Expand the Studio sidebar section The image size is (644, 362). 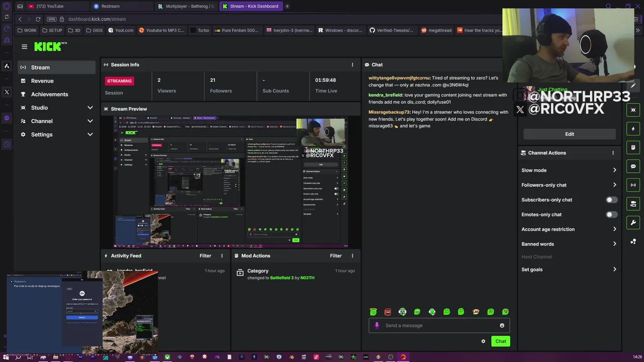point(90,108)
